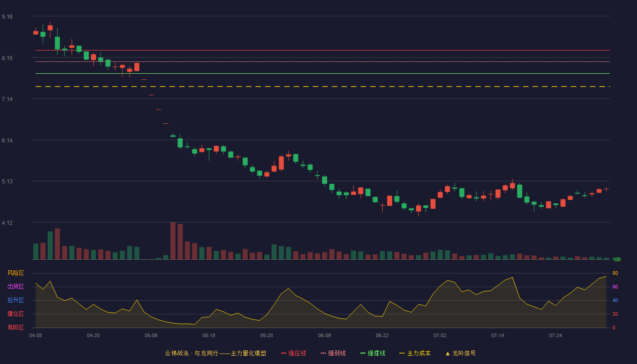
Task: Toggle the 强撑线 green legend marker
Action: click(363, 353)
